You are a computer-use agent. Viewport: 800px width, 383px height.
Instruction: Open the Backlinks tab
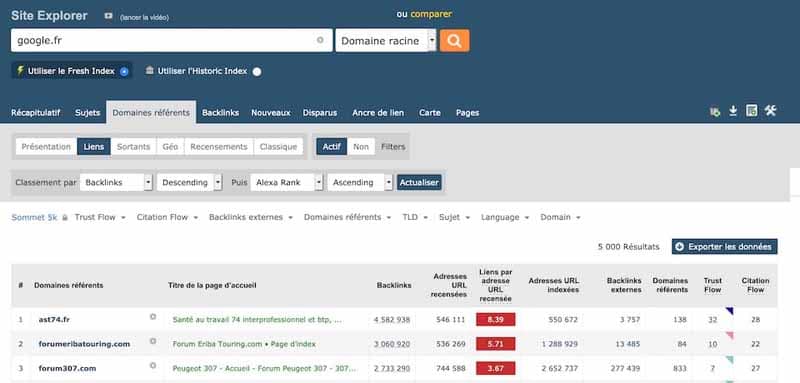[x=220, y=113]
